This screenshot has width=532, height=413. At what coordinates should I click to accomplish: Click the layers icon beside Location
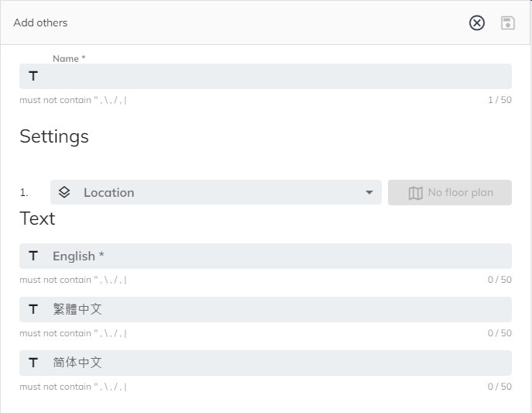point(64,192)
